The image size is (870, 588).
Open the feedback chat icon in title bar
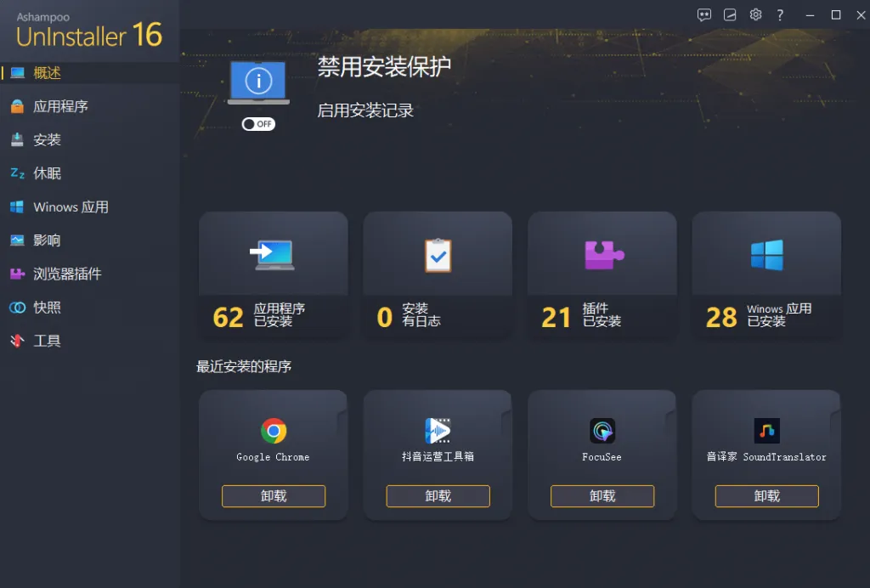(x=704, y=15)
